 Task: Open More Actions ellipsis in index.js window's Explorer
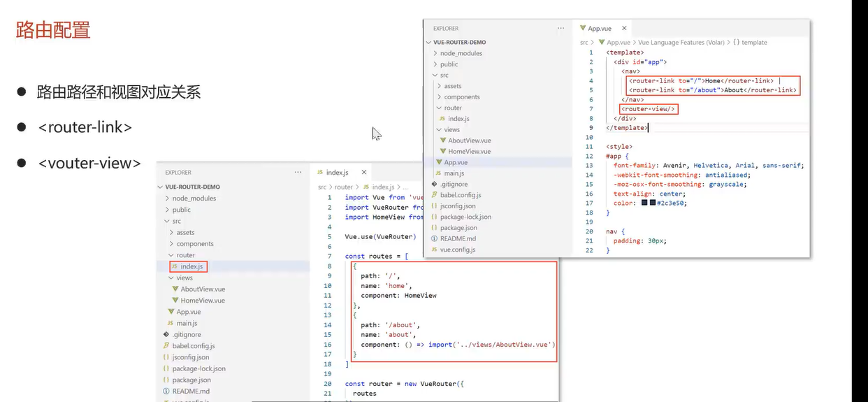click(298, 172)
